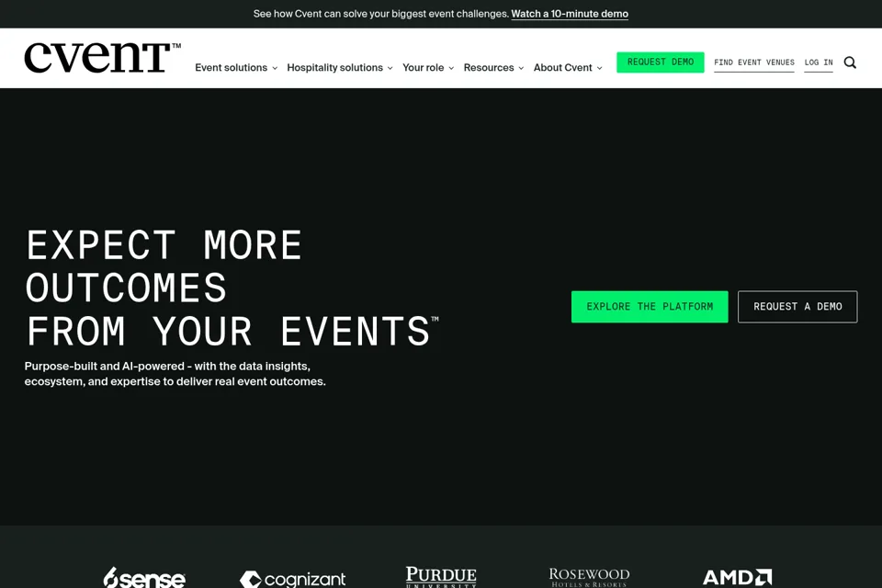Image resolution: width=882 pixels, height=588 pixels.
Task: Click the Rosewood Hotels & Resorts logo
Action: coord(589,577)
